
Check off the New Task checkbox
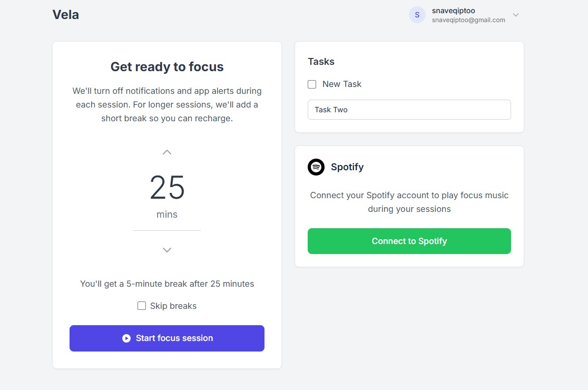[x=312, y=84]
